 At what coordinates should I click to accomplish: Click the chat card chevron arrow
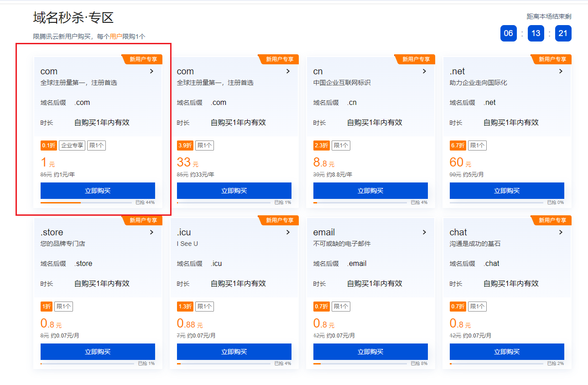coord(561,232)
